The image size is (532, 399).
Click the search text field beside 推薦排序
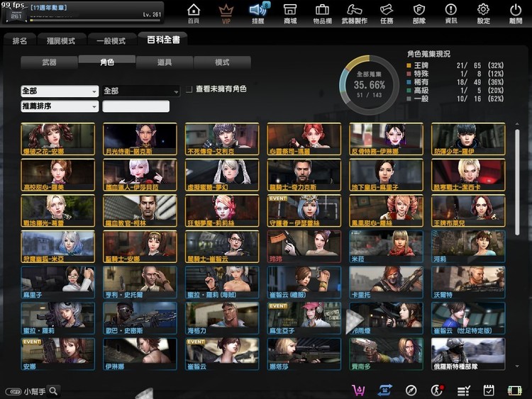[x=135, y=106]
